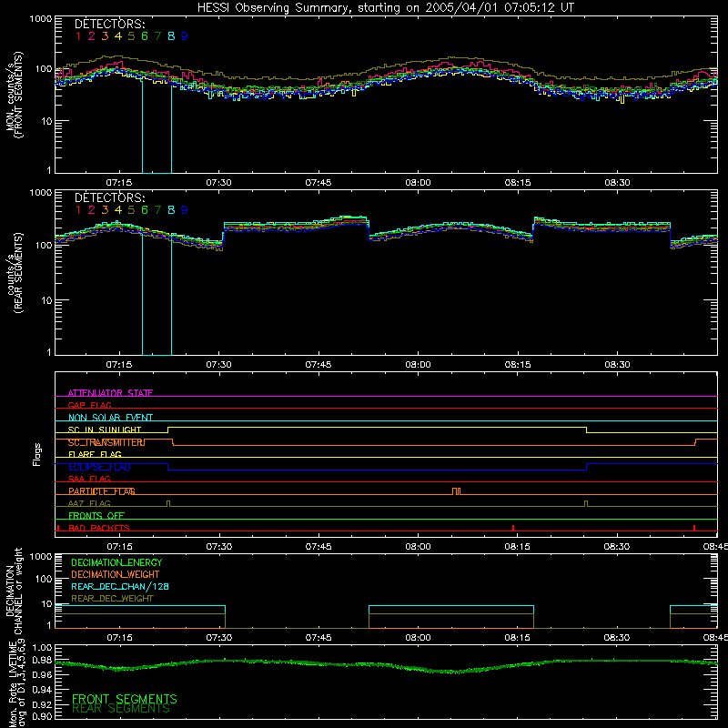Click the 0.94 tick on the livetime axis
728x728 pixels.
[43, 690]
